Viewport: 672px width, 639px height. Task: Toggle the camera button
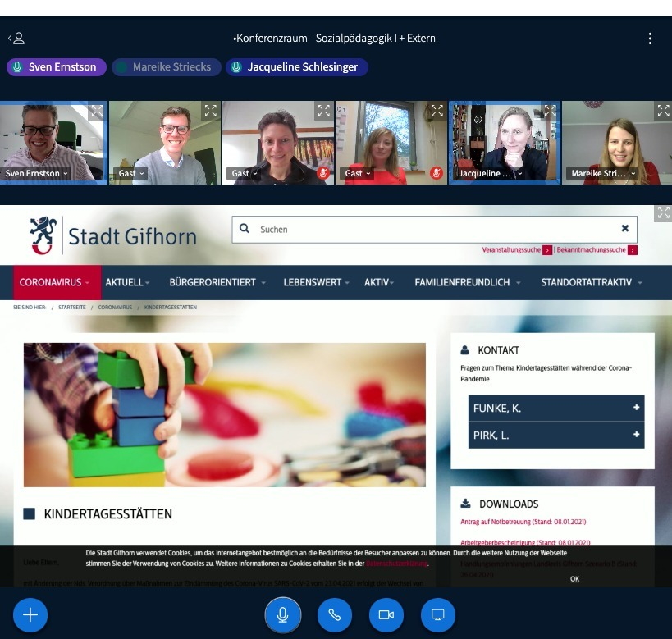(386, 615)
